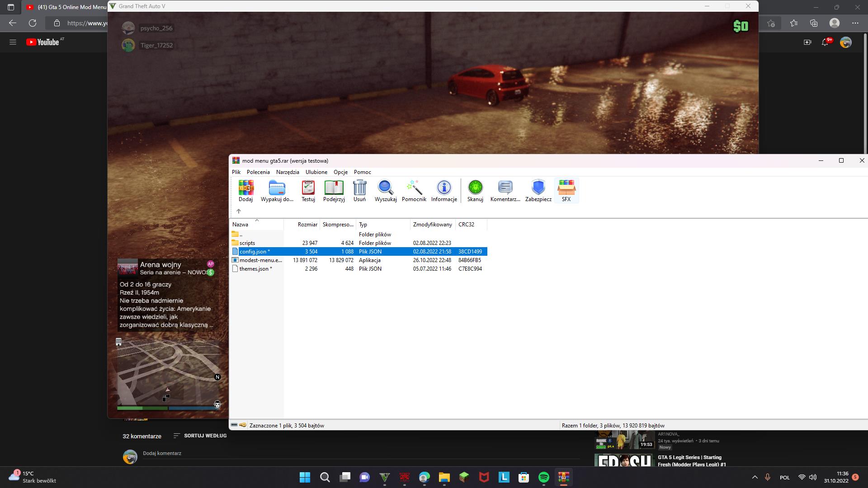Click the Dodaj (Add) toolbar icon

(x=245, y=190)
